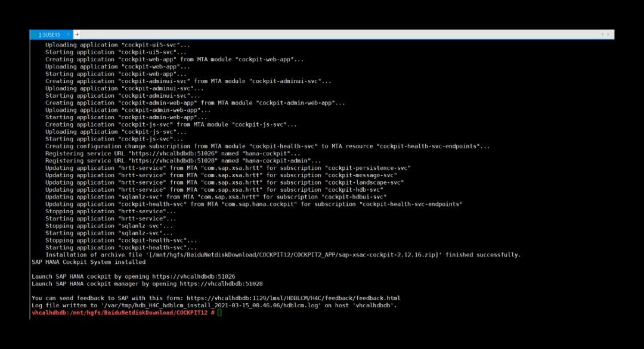Click the Updating line for "cockpit-message-svc" subscription

coord(221,175)
